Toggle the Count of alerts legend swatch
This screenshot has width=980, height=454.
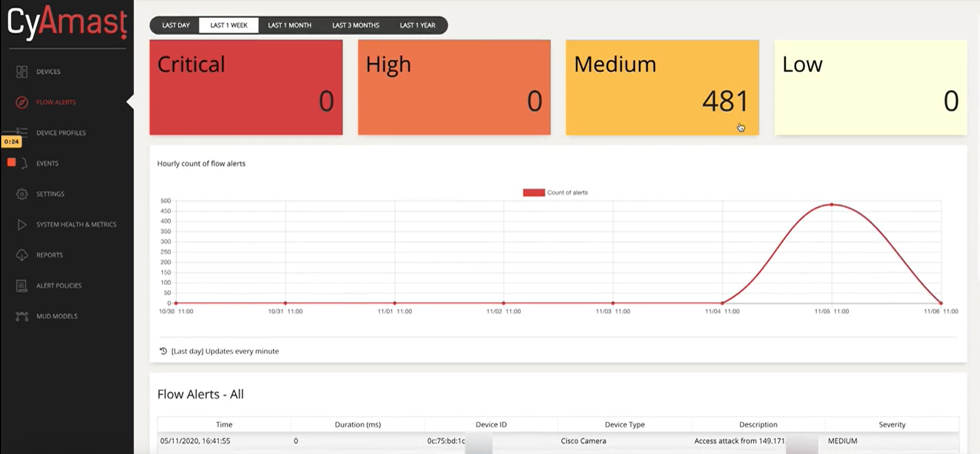pyautogui.click(x=534, y=193)
